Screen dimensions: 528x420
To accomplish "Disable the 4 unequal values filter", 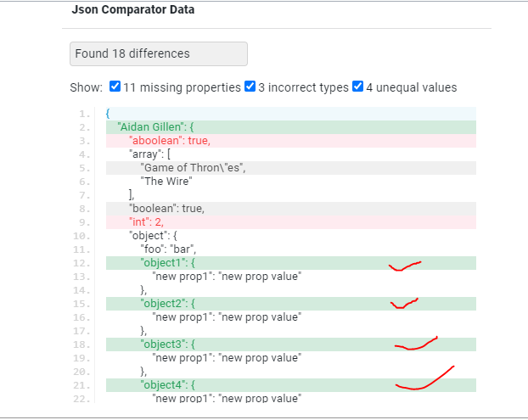I will click(x=357, y=87).
